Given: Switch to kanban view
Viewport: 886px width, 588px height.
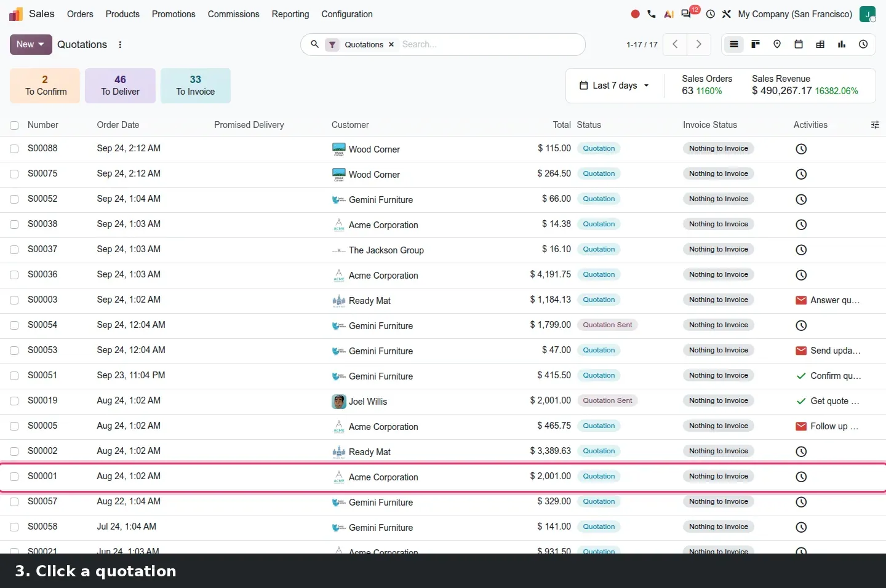Looking at the screenshot, I should point(756,44).
